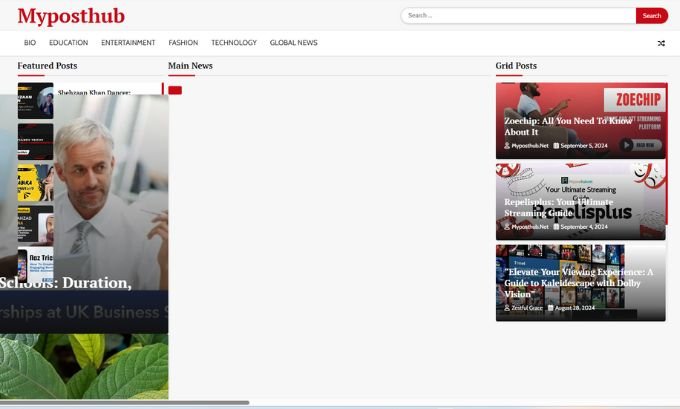Click the September 4, 2024 date
The height and width of the screenshot is (409, 680).
584,227
